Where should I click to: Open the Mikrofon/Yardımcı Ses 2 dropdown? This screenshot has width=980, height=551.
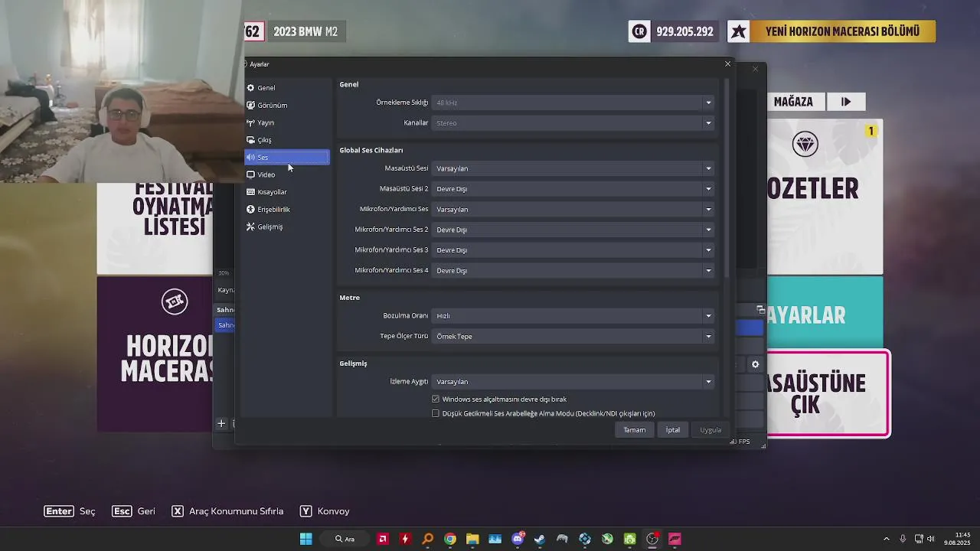pyautogui.click(x=573, y=230)
